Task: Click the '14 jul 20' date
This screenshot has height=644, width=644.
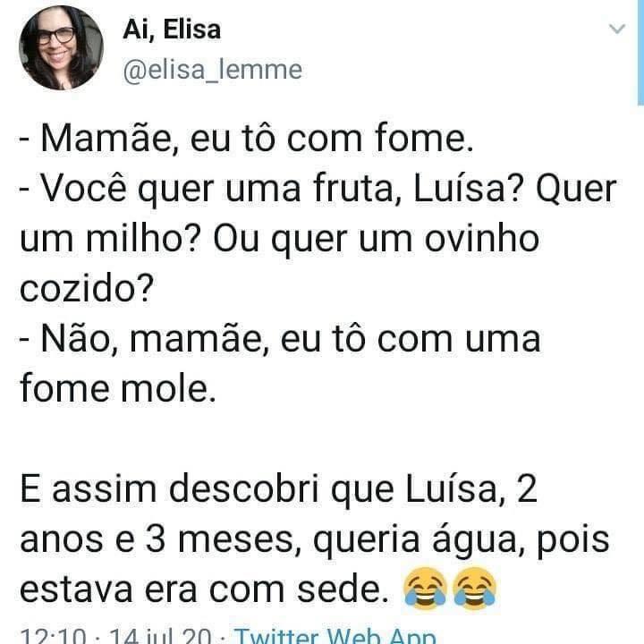Action: [160, 637]
